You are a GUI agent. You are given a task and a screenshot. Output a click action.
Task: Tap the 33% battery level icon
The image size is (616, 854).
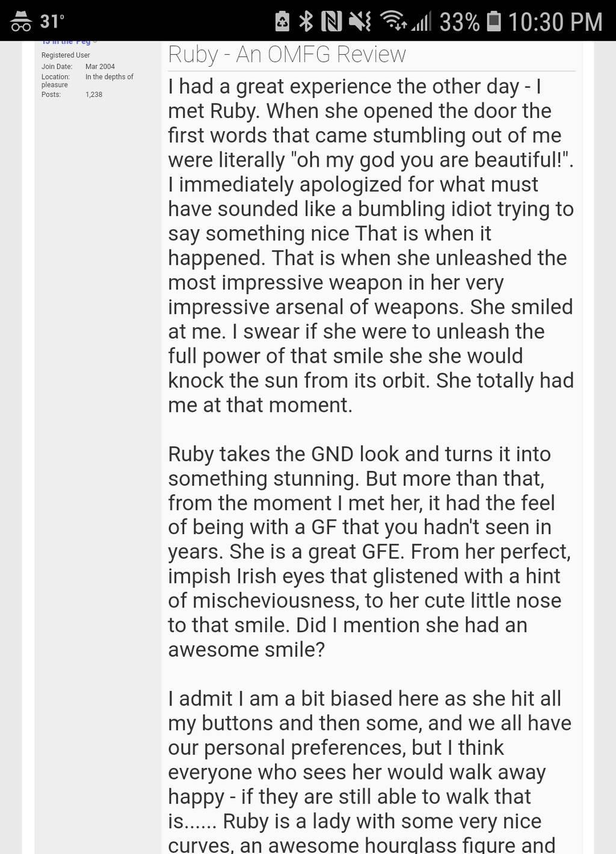pyautogui.click(x=494, y=22)
